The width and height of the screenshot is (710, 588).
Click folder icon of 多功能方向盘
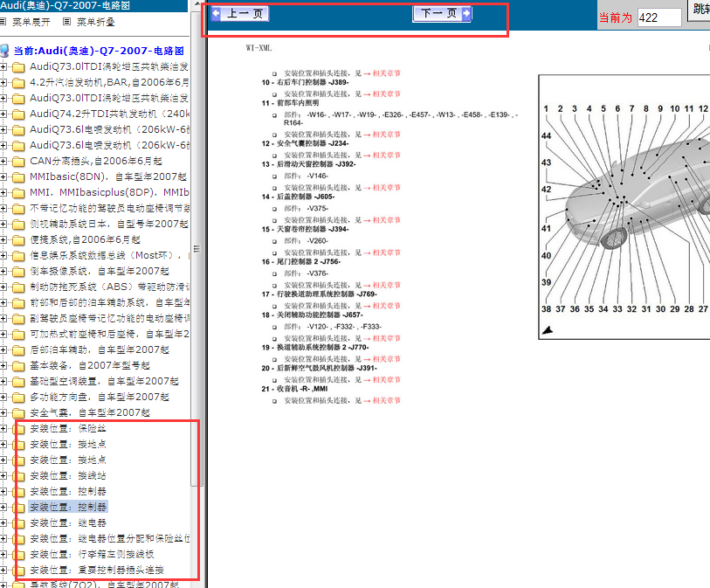coord(18,398)
